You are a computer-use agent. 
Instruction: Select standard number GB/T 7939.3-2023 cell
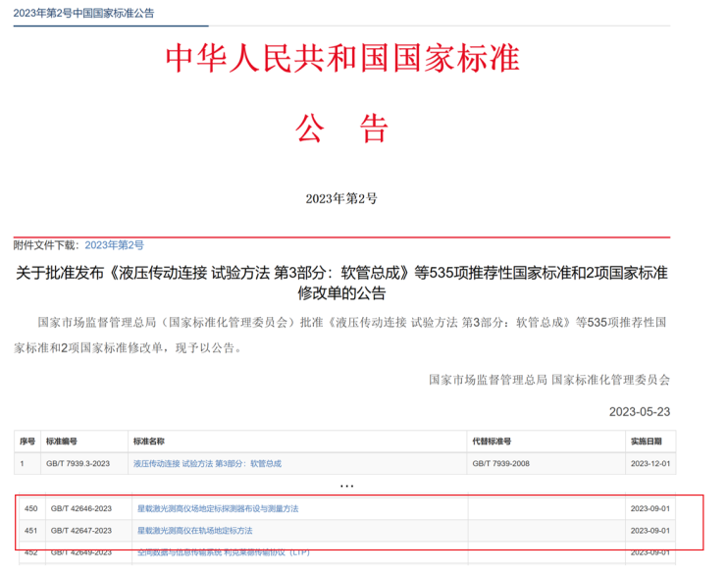(79, 463)
